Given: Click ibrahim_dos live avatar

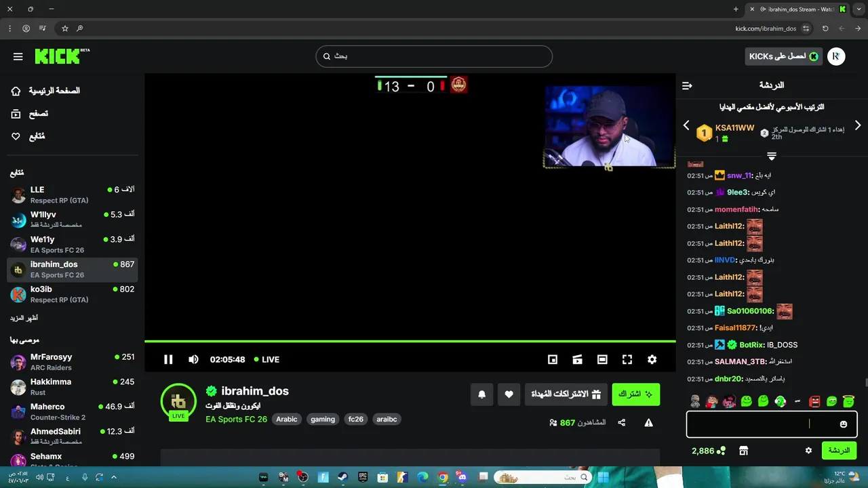Looking at the screenshot, I should [x=178, y=402].
